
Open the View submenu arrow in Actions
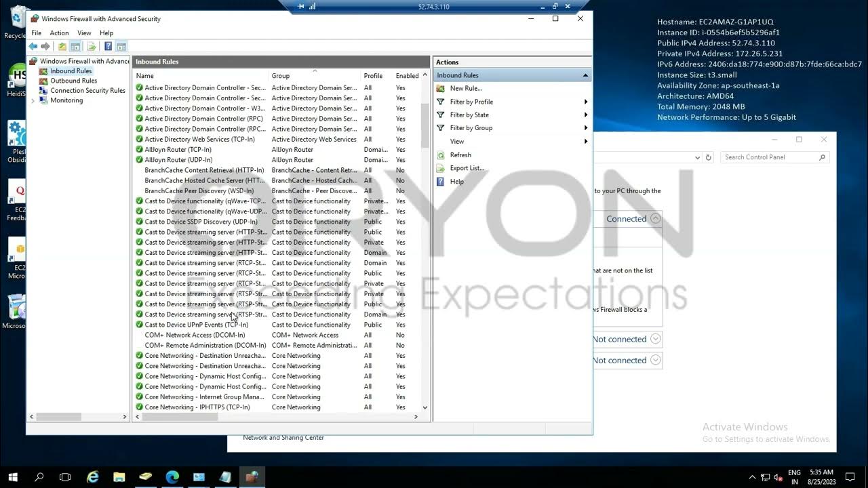[x=586, y=142]
